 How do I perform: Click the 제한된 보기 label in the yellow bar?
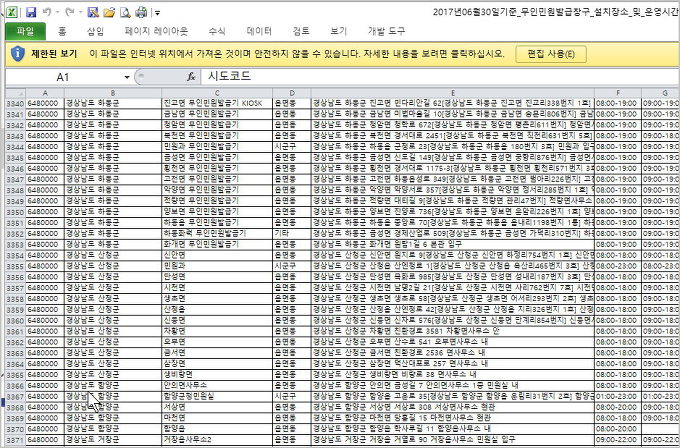coord(54,54)
